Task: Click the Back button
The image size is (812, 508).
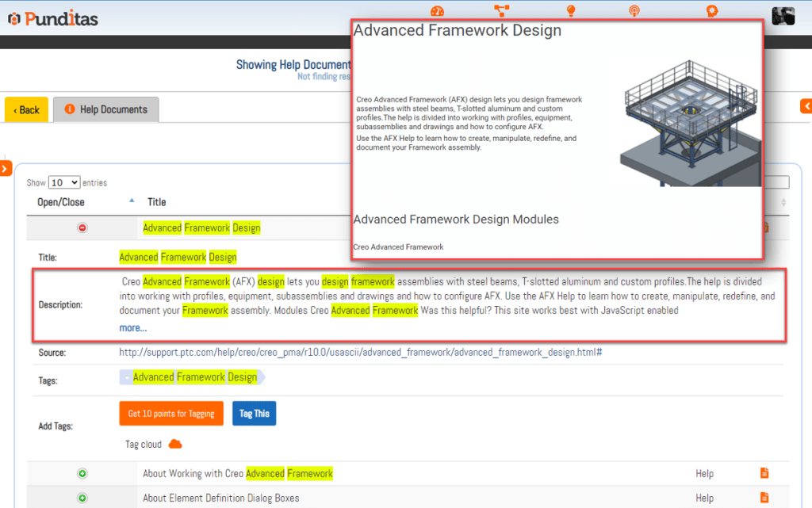Action: (26, 109)
